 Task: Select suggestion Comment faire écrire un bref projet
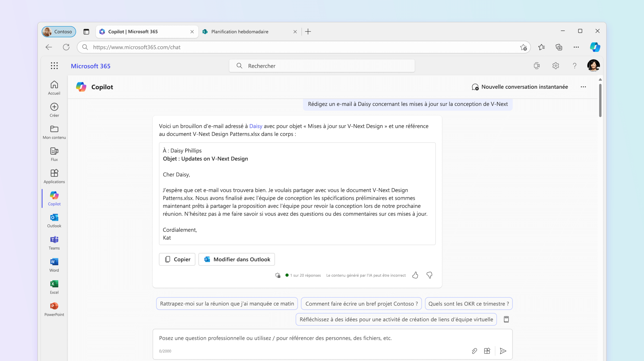coord(361,303)
